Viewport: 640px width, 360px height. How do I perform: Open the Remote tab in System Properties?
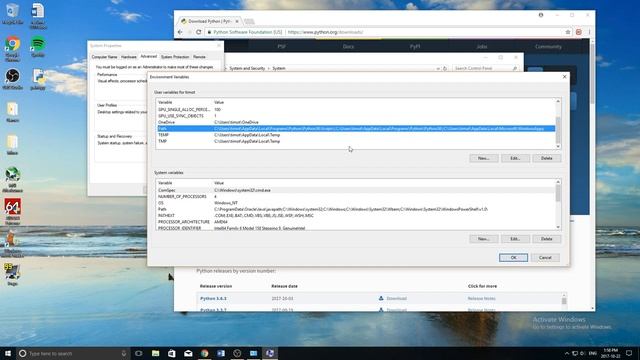point(199,57)
